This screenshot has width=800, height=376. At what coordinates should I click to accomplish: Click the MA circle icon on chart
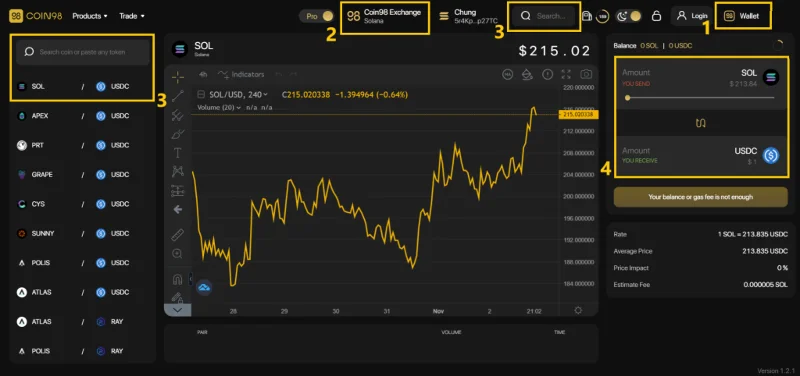click(x=508, y=74)
